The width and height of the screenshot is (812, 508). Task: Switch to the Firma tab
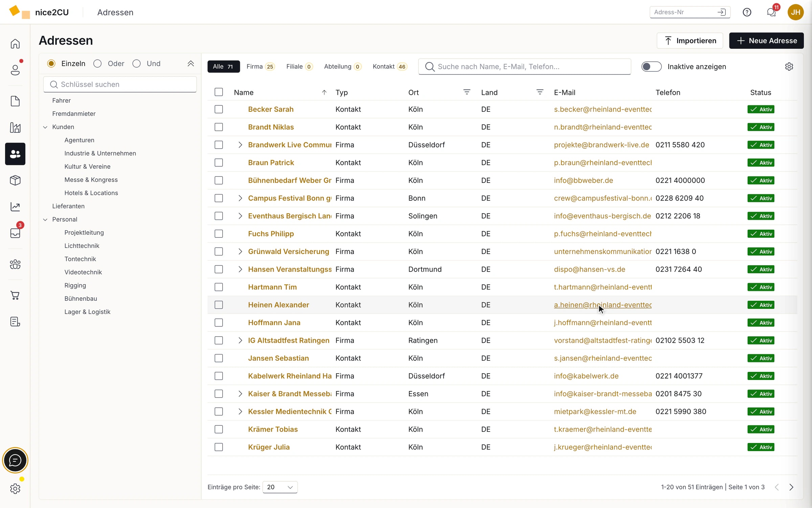260,66
